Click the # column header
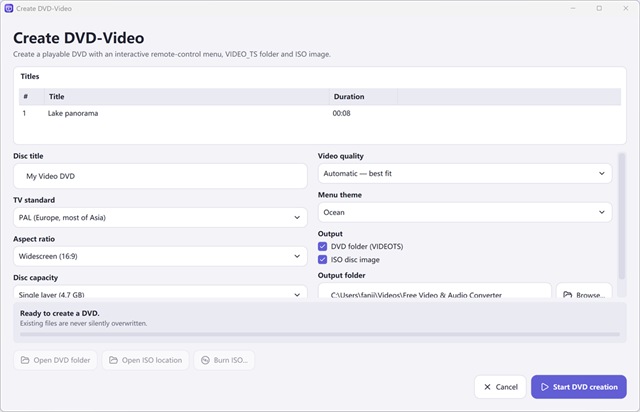640x412 pixels. [x=31, y=96]
